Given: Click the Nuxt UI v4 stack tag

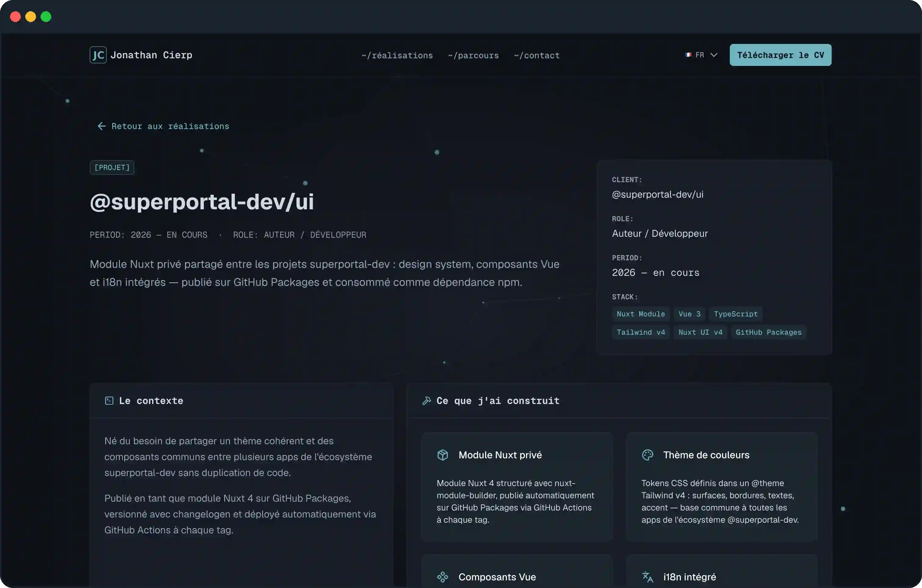Looking at the screenshot, I should [x=700, y=332].
